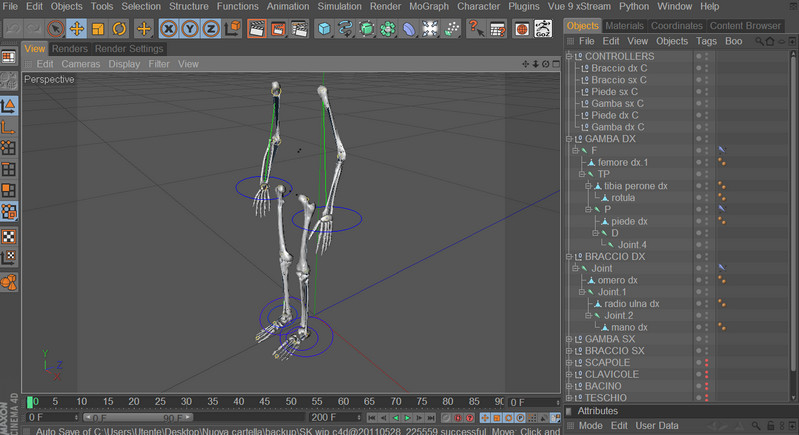Collapse the GAMBA DX hierarchy
Viewport: 799px width, 435px height.
(x=569, y=139)
